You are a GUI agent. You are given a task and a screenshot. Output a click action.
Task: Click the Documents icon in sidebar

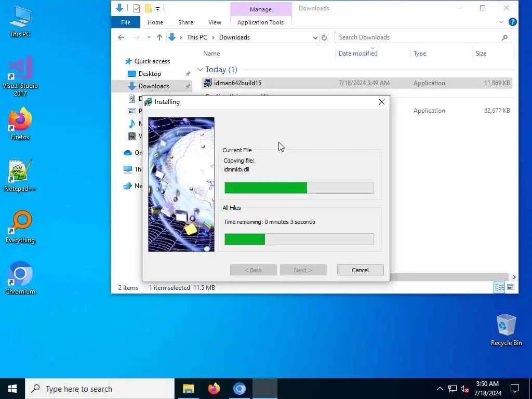pyautogui.click(x=132, y=99)
